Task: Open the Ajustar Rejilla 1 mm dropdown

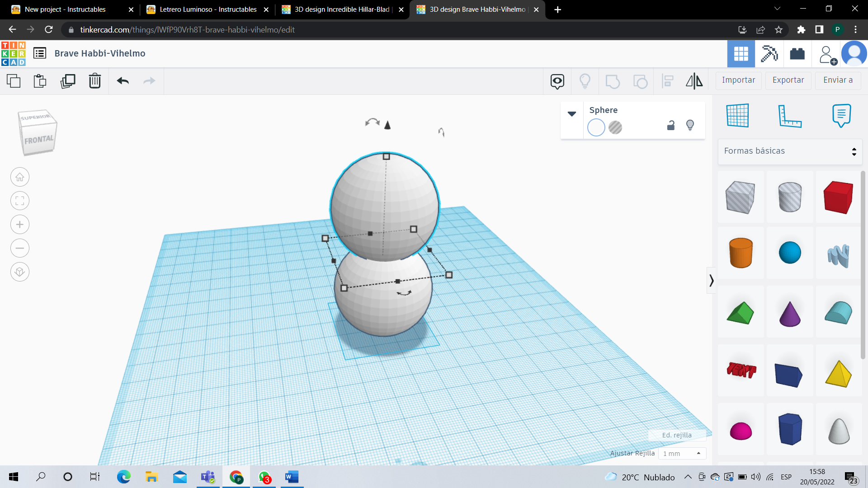Action: coord(682,454)
